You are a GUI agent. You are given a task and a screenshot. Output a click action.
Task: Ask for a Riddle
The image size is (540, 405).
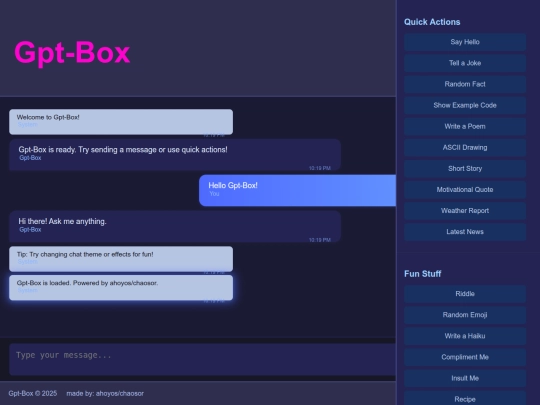465,294
